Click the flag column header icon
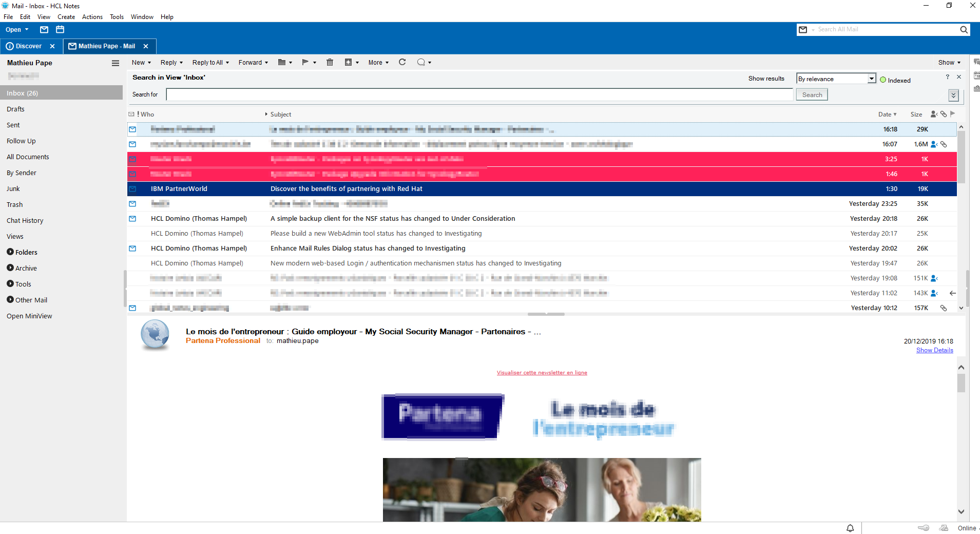This screenshot has width=980, height=534. click(x=953, y=114)
